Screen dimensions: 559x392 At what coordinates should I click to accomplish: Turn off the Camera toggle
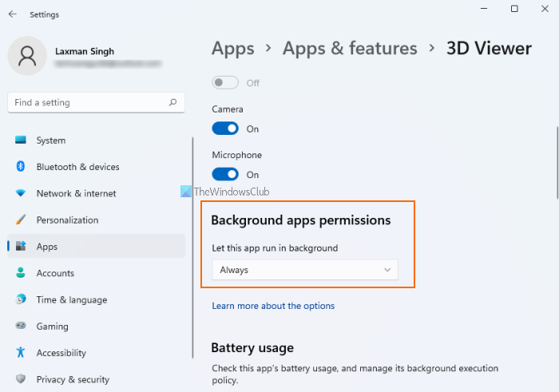(225, 129)
